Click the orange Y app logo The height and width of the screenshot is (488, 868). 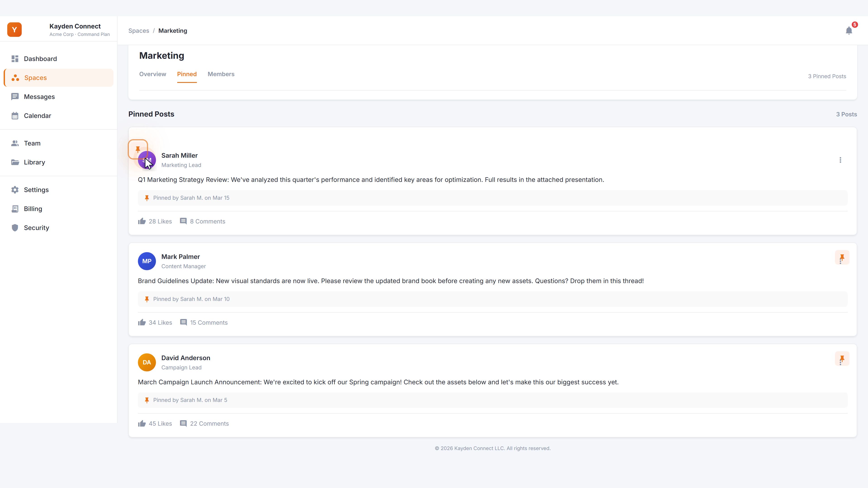coord(14,30)
